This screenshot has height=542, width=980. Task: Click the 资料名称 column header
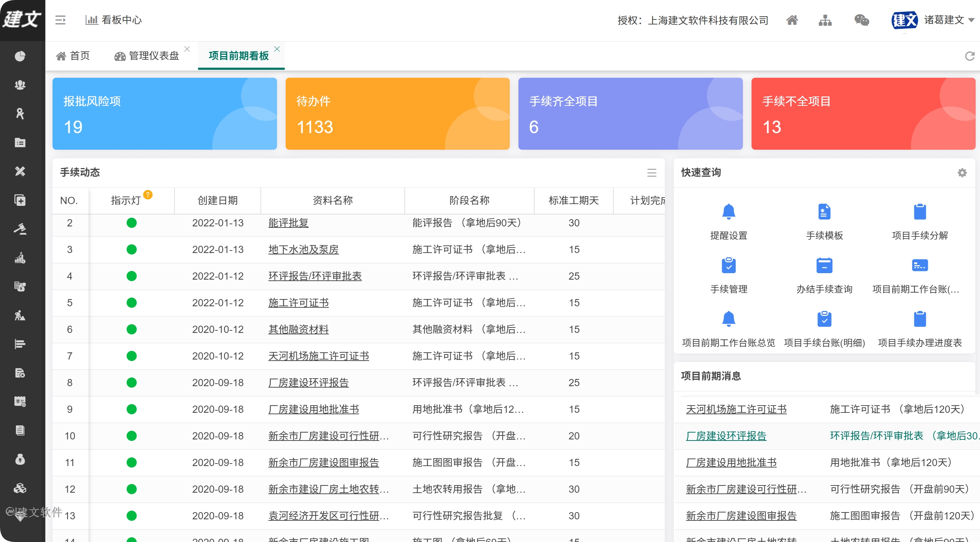(332, 200)
